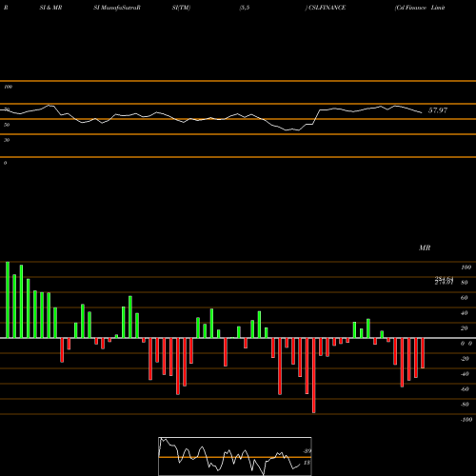The height and width of the screenshot is (476, 476).
Task: Click the orange midline in mini chart
Action: (x=235, y=457)
